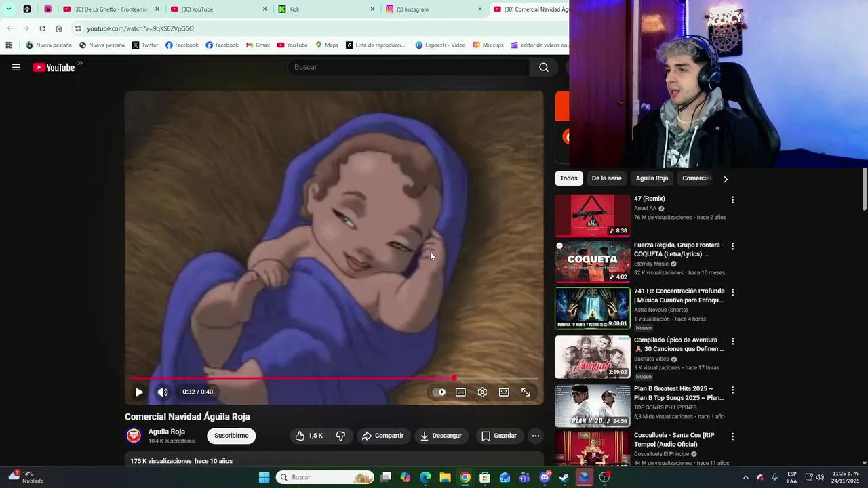Image resolution: width=868 pixels, height=488 pixels.
Task: Save video with Guardar button
Action: tap(499, 436)
